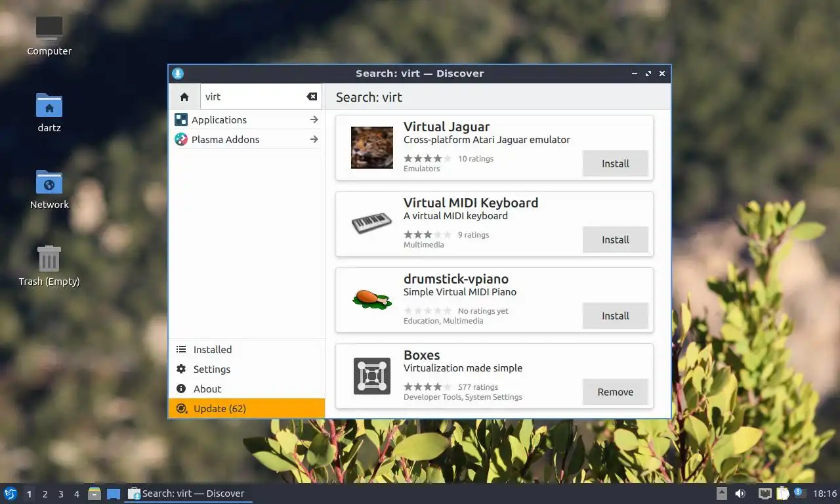Select the Applications category row

(247, 119)
